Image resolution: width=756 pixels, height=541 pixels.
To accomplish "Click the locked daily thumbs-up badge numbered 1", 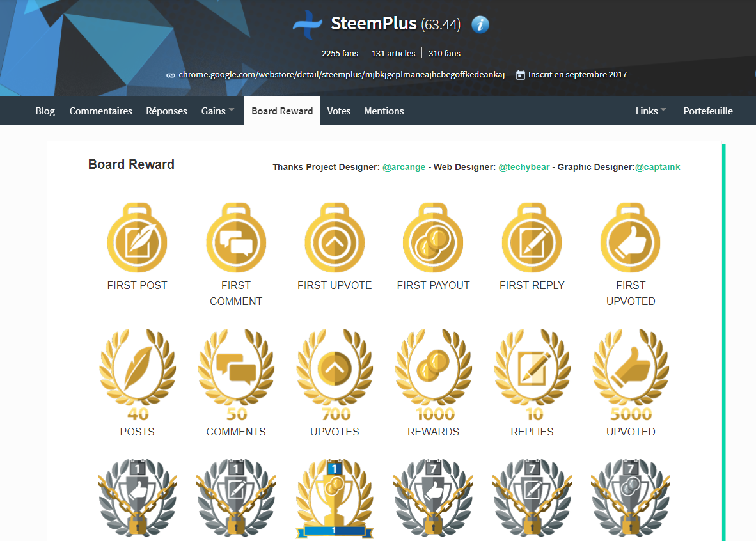I will [138, 497].
